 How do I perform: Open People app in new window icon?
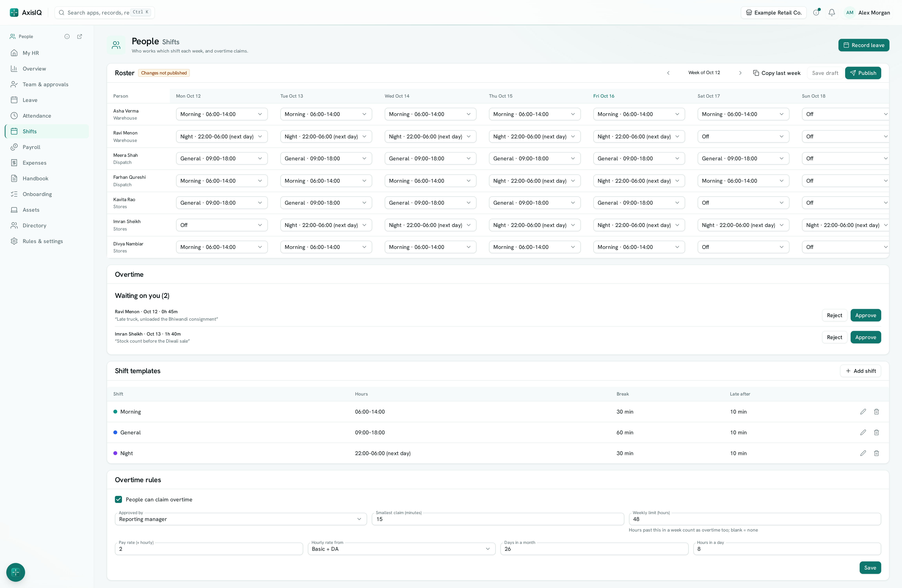80,36
